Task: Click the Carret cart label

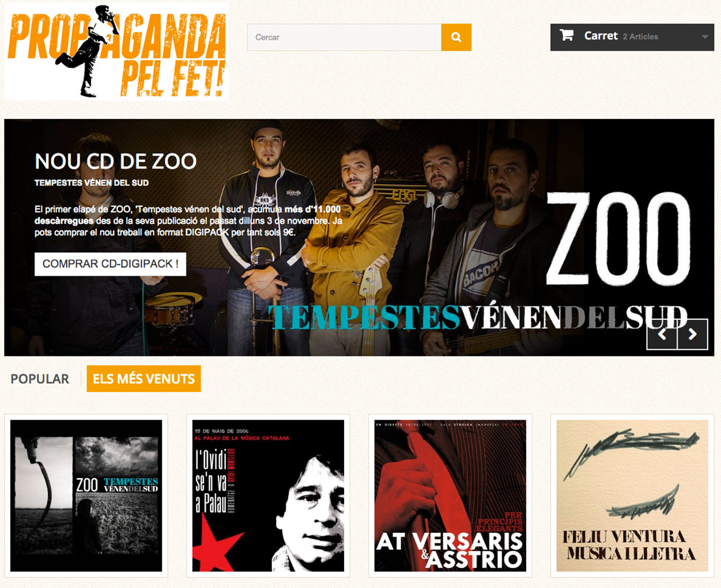Action: point(600,36)
